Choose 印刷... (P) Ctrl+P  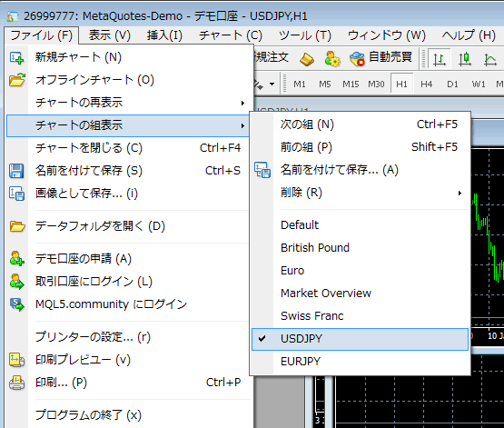click(128, 383)
